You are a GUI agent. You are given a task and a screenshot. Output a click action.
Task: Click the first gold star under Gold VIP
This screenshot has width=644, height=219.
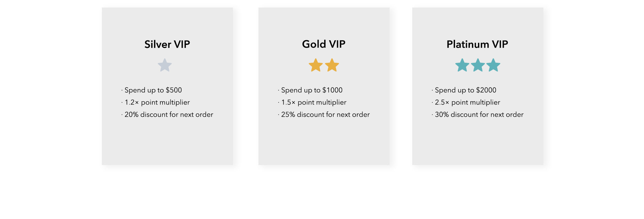pyautogui.click(x=316, y=65)
